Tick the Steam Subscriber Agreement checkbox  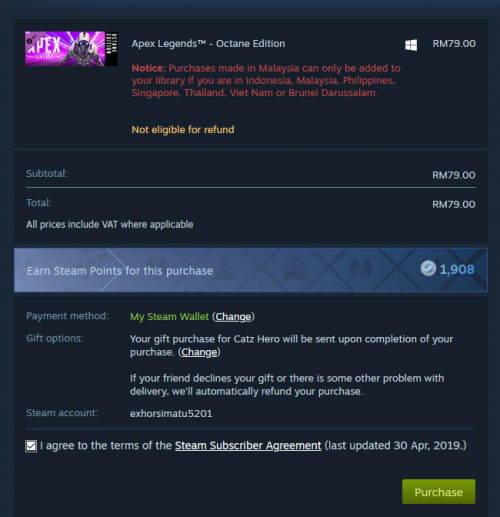[x=31, y=446]
